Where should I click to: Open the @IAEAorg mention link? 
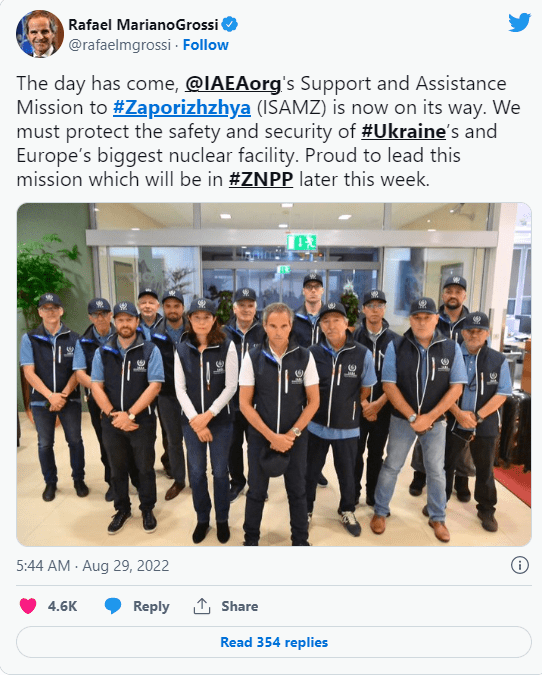click(233, 84)
